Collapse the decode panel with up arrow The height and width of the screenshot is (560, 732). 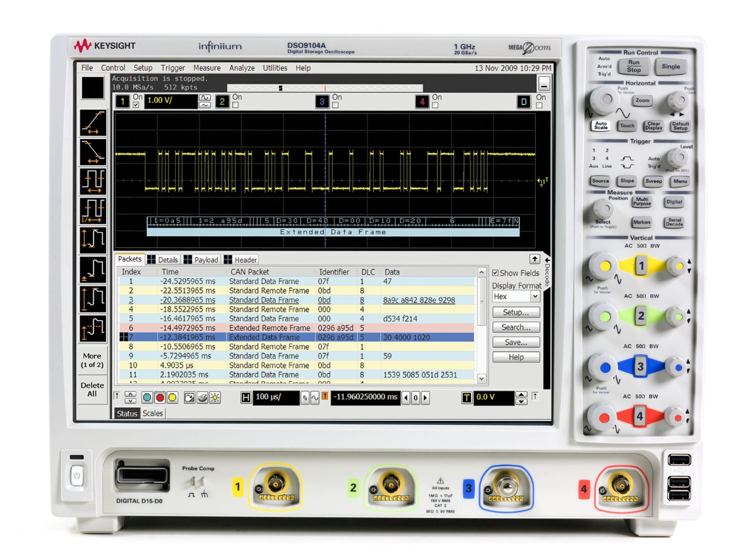point(535,260)
